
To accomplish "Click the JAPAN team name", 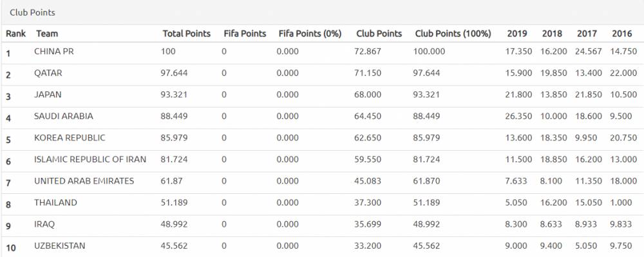I will coord(48,95).
